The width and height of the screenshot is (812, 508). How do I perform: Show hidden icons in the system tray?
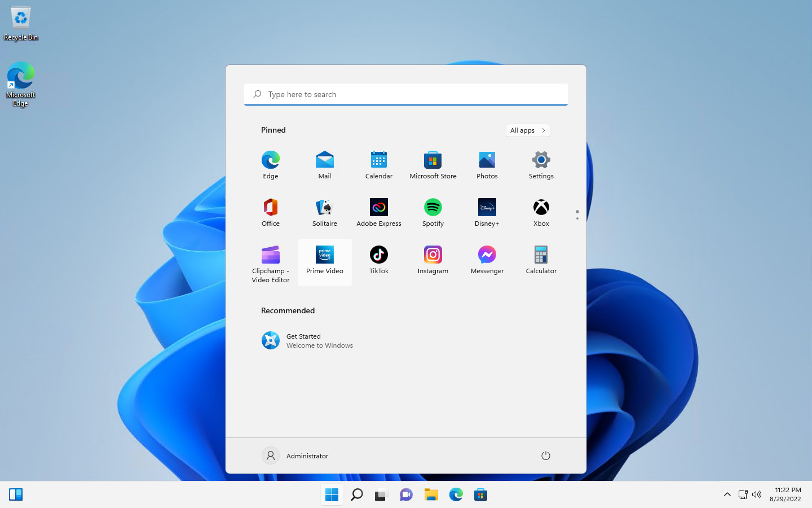[727, 495]
